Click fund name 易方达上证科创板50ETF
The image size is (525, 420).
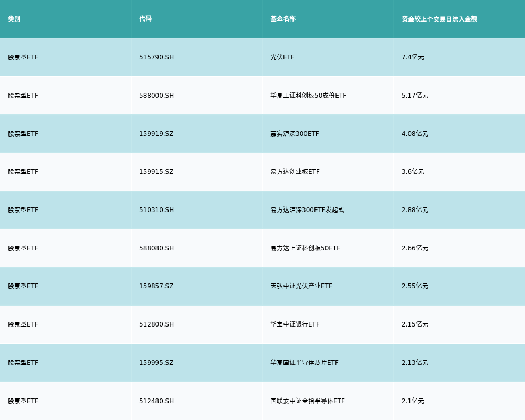[306, 248]
